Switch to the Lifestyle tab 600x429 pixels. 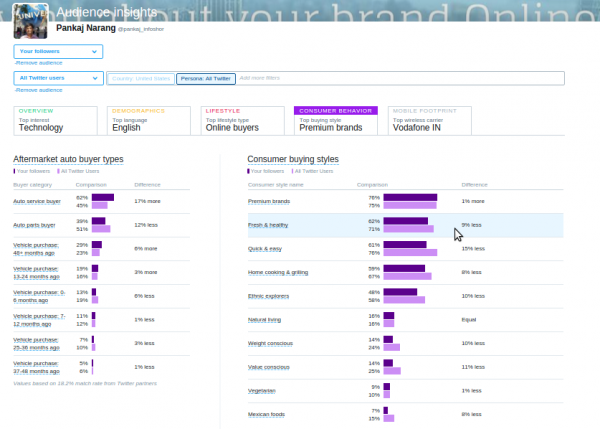tap(243, 121)
